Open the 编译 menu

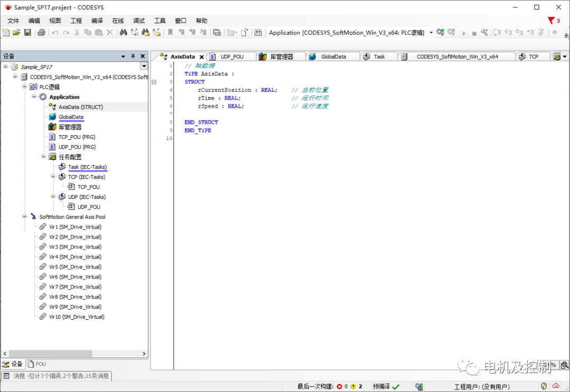pyautogui.click(x=97, y=21)
